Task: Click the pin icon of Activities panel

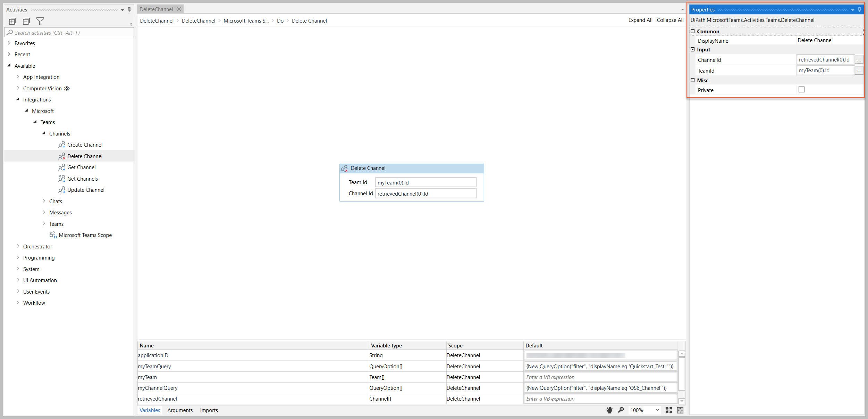Action: [129, 10]
